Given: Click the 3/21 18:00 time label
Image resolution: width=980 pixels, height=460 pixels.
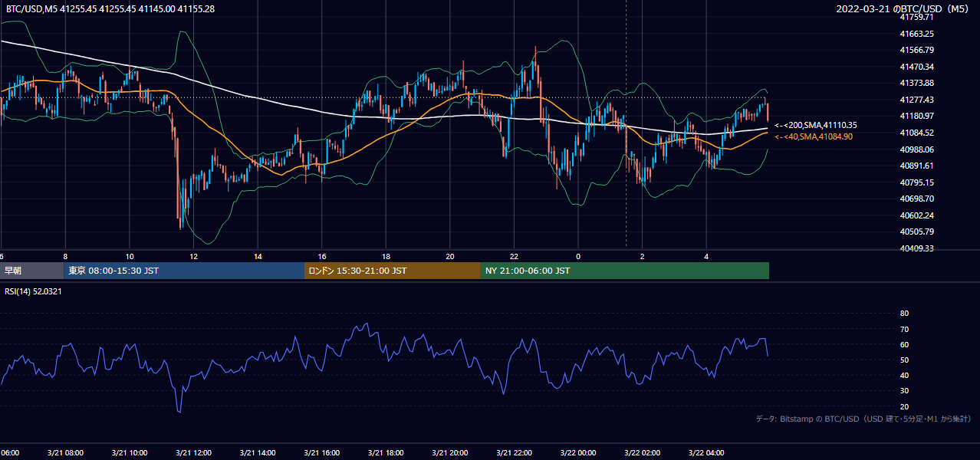Looking at the screenshot, I should (386, 453).
